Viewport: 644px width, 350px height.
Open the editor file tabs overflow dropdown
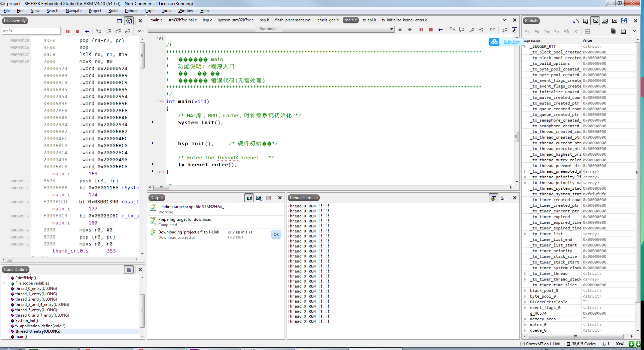(504, 20)
